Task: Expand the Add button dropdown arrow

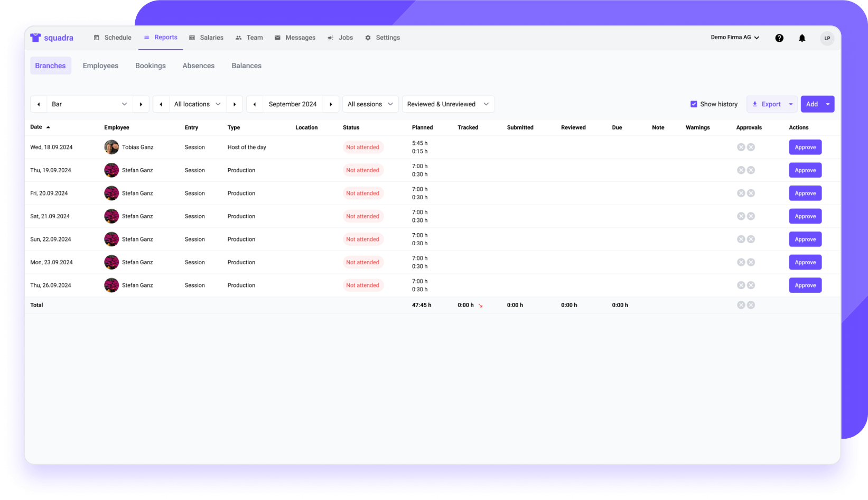Action: point(828,104)
